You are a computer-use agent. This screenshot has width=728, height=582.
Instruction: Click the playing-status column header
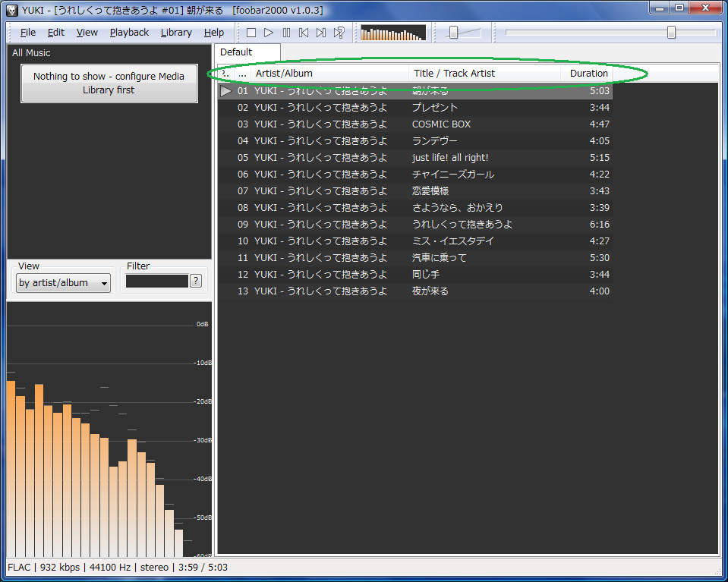coord(226,74)
